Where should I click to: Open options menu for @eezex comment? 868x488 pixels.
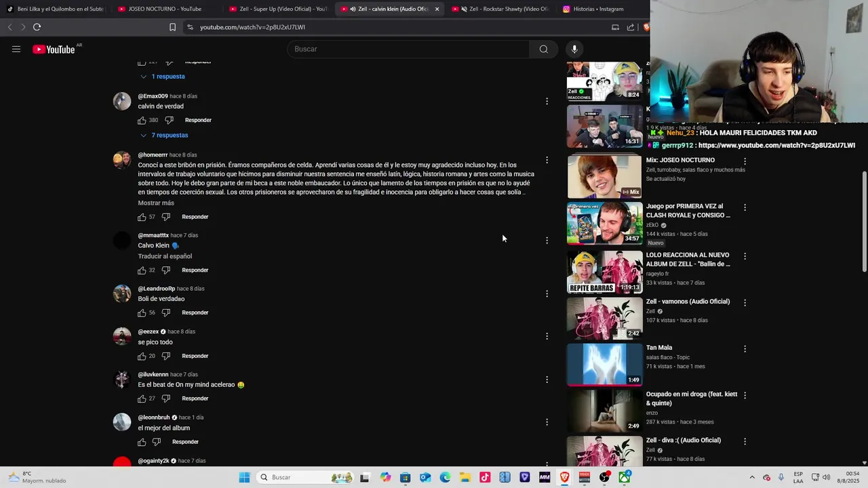click(547, 336)
